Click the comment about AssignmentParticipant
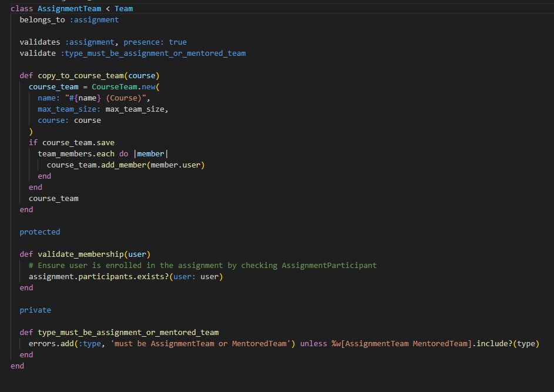 tap(203, 266)
